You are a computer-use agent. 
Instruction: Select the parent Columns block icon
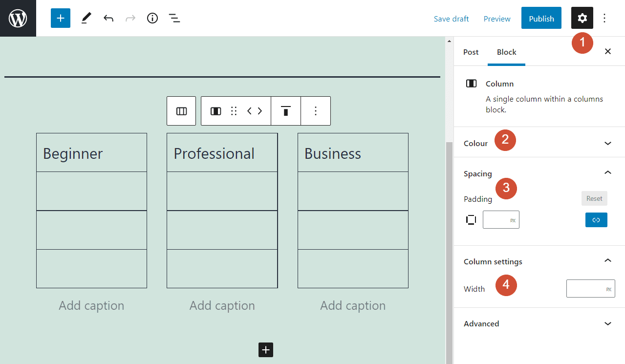181,111
